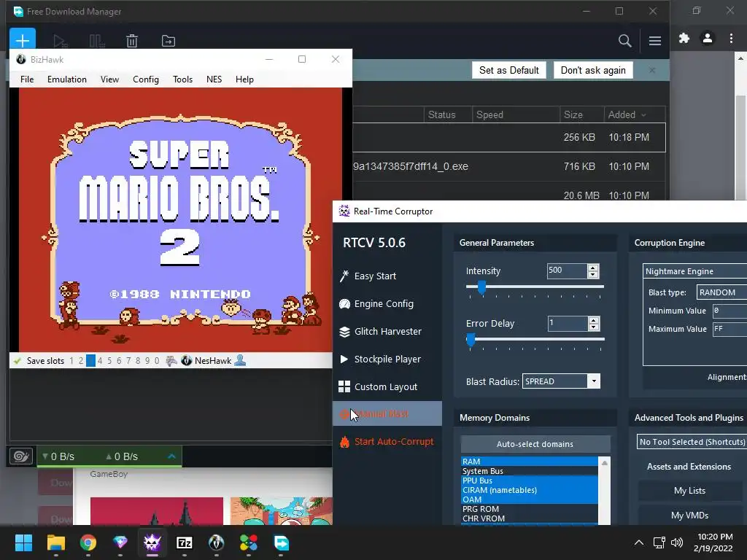This screenshot has height=560, width=747.
Task: Click the Easy Start wand icon
Action: coord(344,276)
